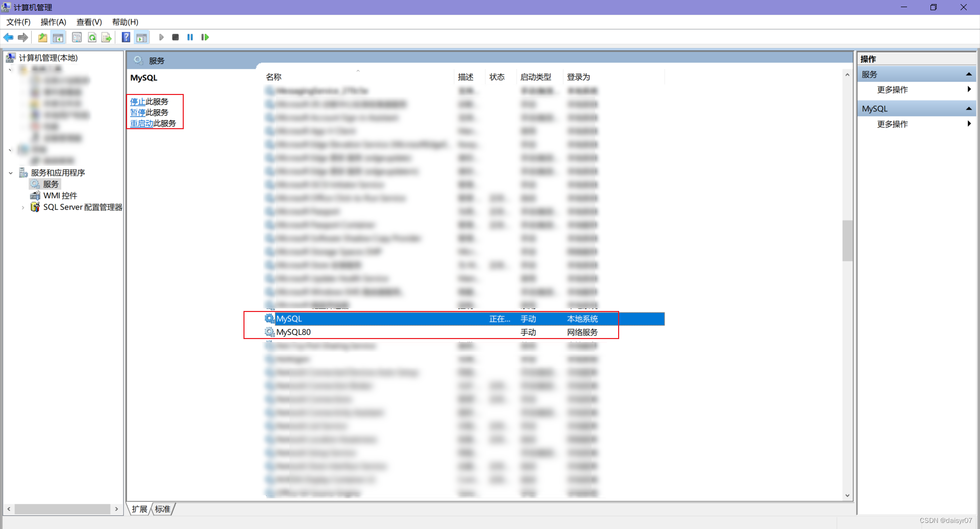The height and width of the screenshot is (529, 980).
Task: Click 网络服务 in the MySQL80 row
Action: (582, 332)
